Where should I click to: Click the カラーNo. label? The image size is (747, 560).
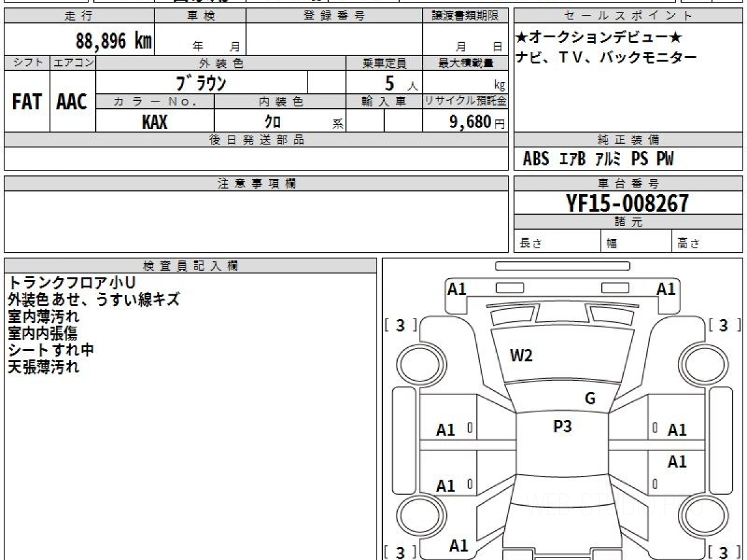point(155,101)
